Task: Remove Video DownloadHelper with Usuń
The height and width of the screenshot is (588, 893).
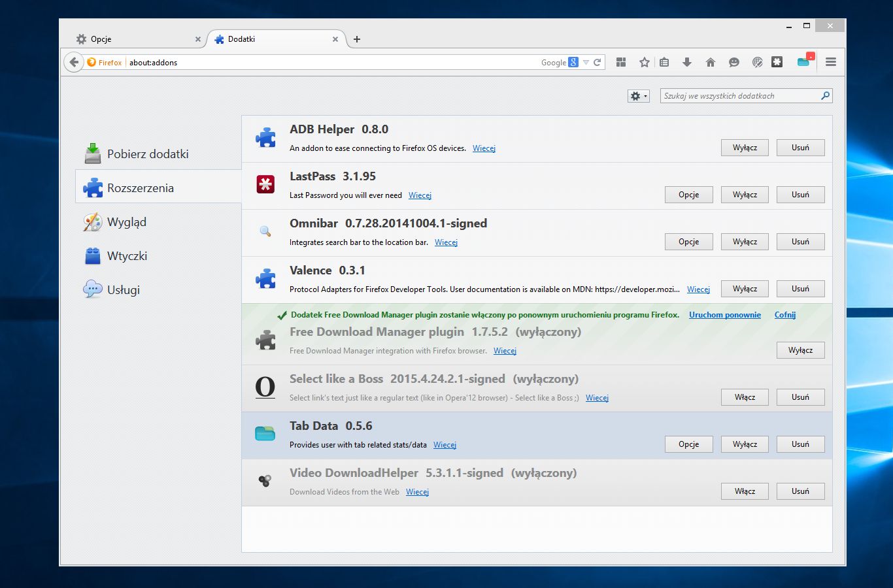Action: [800, 491]
